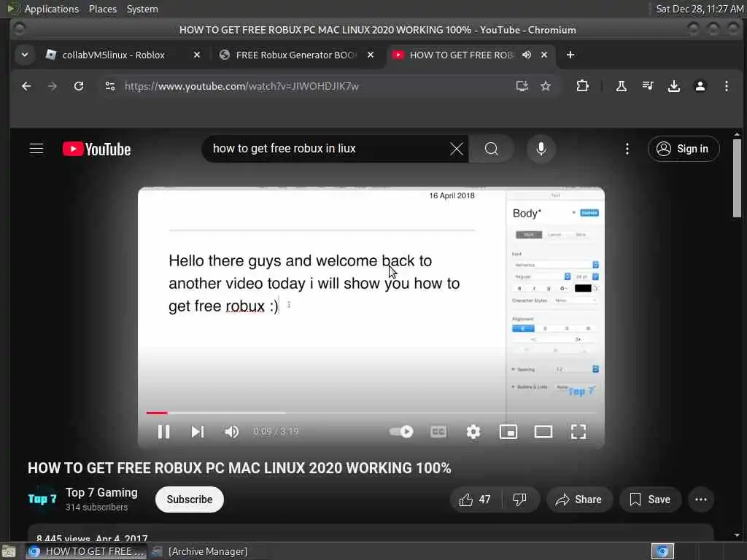Open YouTube settings three-dot menu
747x560 pixels.
point(627,149)
